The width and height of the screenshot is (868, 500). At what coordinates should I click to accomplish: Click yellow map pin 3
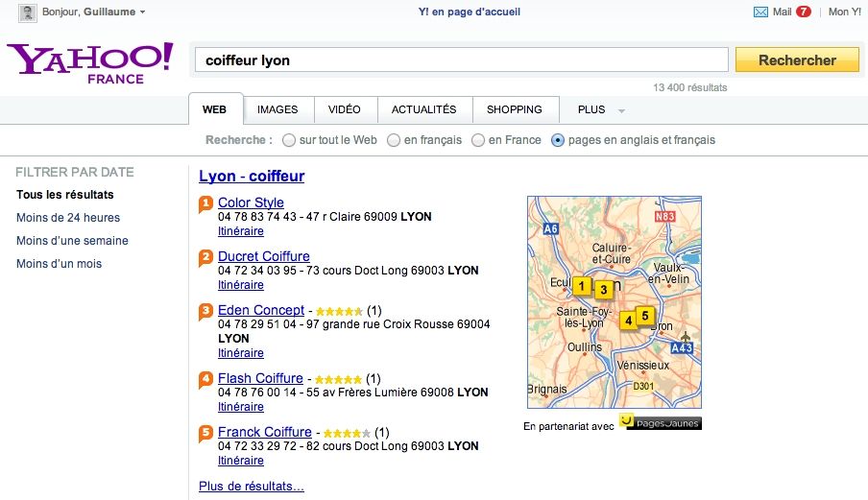coord(604,289)
